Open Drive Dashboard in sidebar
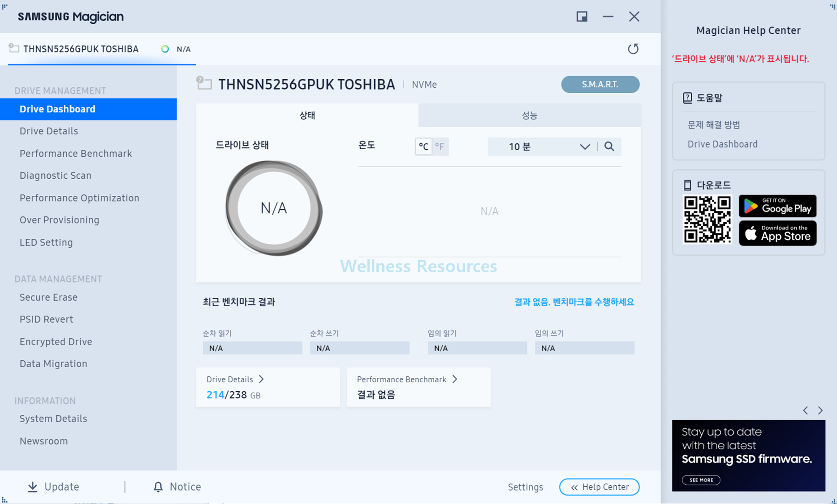This screenshot has width=837, height=504. pyautogui.click(x=88, y=109)
